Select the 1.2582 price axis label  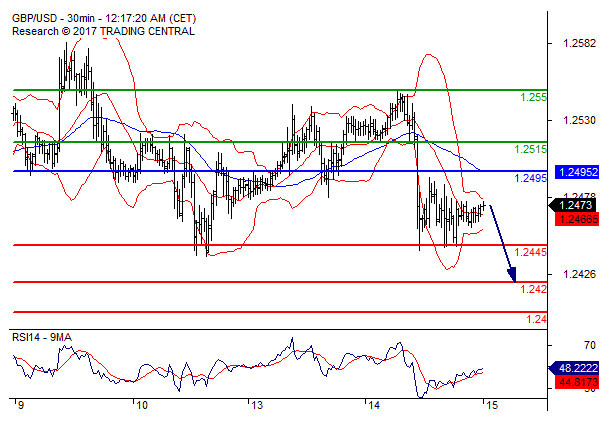pyautogui.click(x=579, y=43)
